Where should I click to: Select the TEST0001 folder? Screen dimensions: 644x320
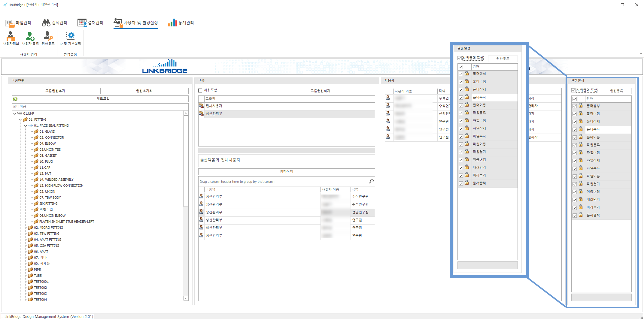click(41, 282)
